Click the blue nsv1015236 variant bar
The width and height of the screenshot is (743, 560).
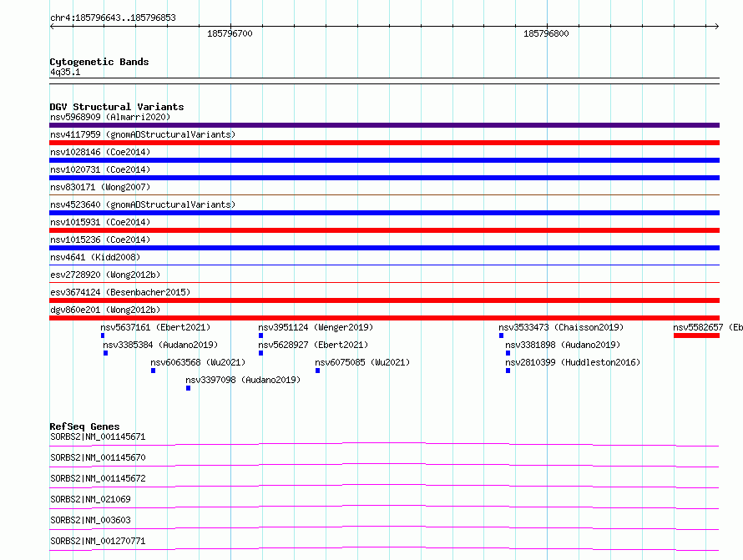pos(384,248)
